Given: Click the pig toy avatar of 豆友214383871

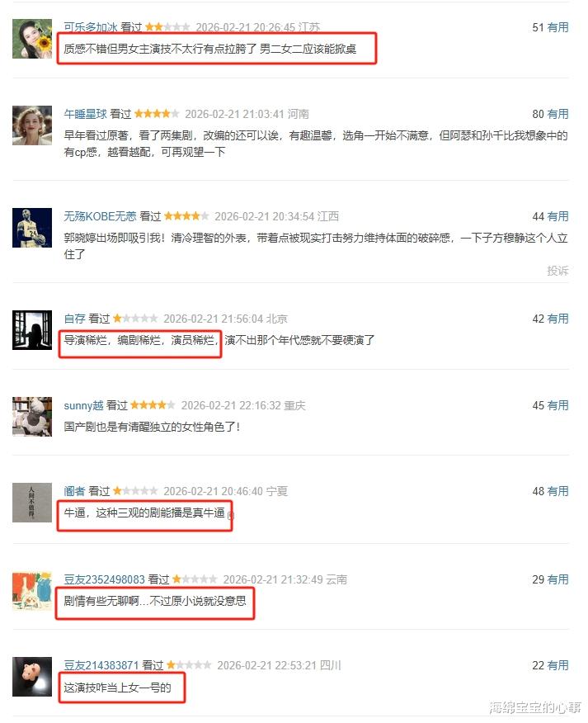Looking at the screenshot, I should (32, 677).
